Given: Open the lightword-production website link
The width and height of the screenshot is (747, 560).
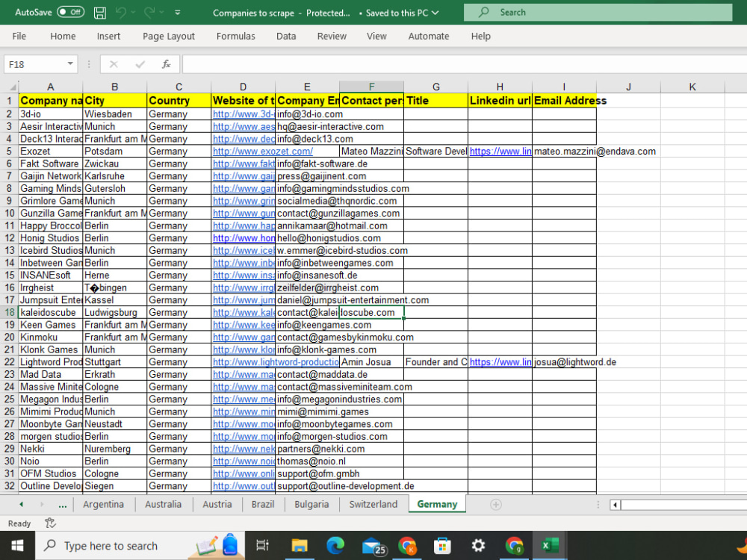Looking at the screenshot, I should point(276,362).
